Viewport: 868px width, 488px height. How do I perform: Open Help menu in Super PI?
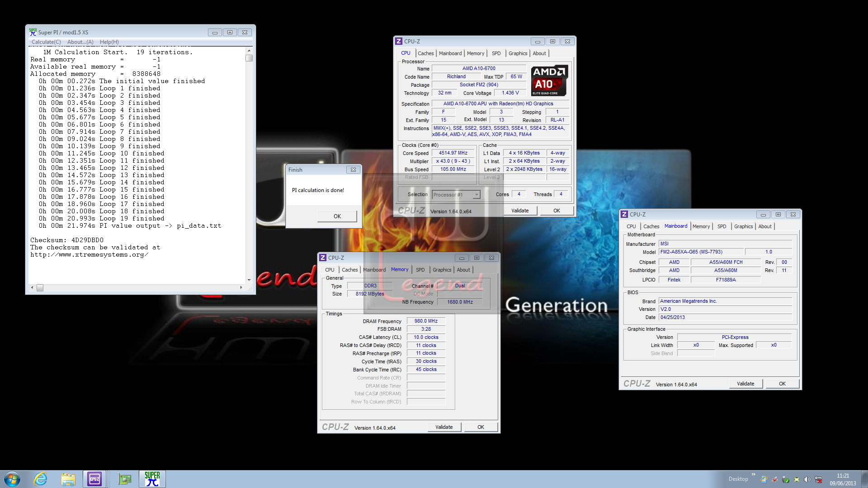point(109,42)
